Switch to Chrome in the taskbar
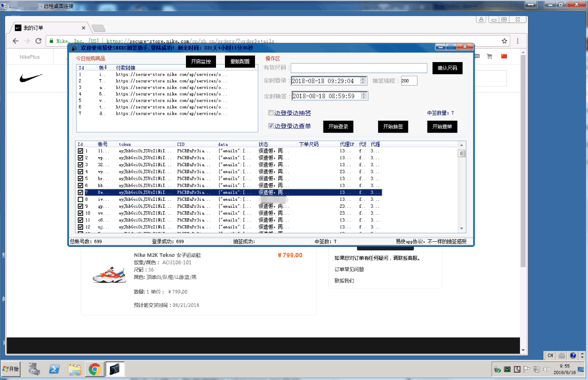This screenshot has width=588, height=380. tap(94, 369)
